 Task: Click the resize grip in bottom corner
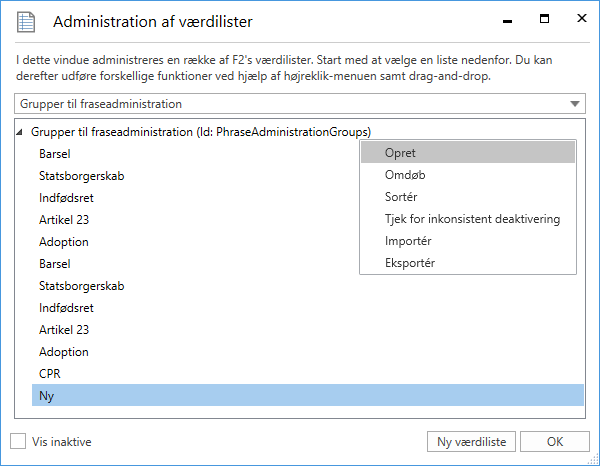click(591, 458)
